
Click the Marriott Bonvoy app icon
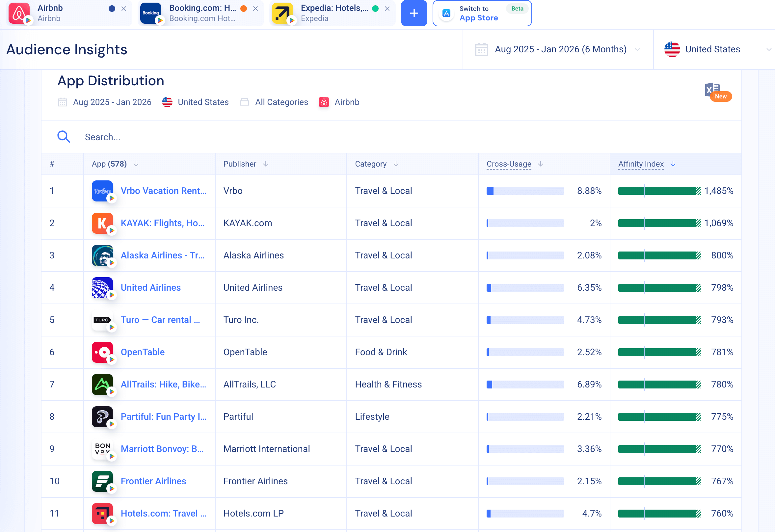pyautogui.click(x=102, y=449)
